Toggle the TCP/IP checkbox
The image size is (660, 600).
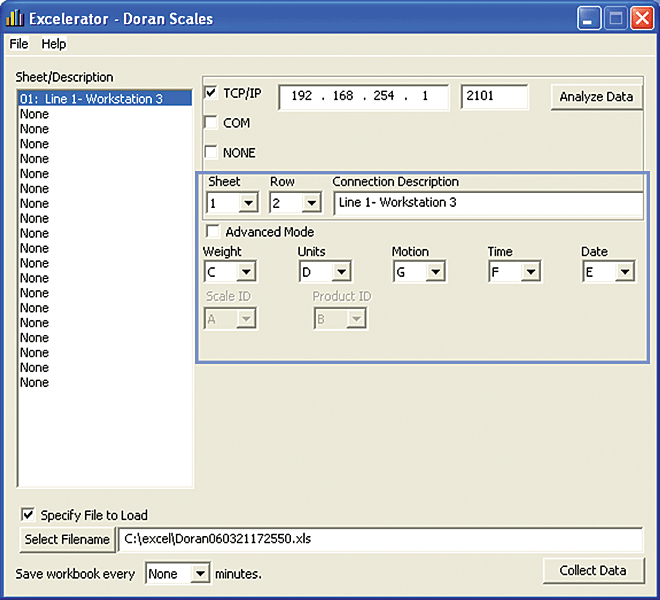(211, 93)
